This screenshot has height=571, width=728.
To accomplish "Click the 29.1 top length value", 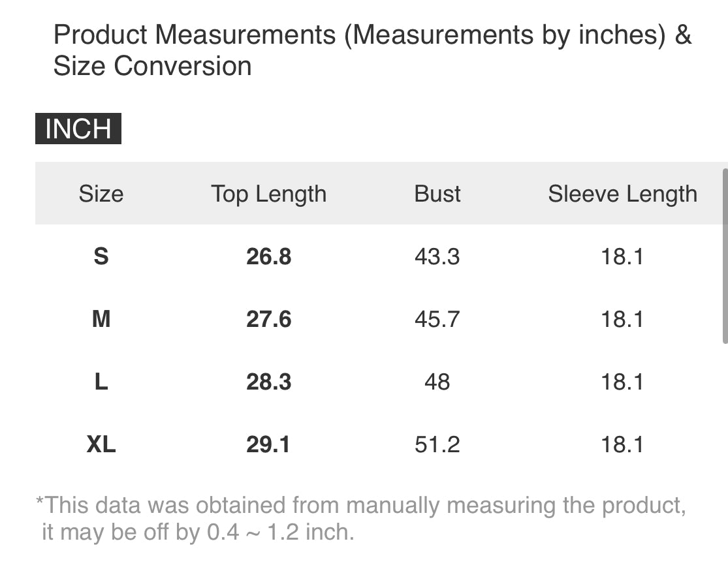I will click(x=268, y=444).
